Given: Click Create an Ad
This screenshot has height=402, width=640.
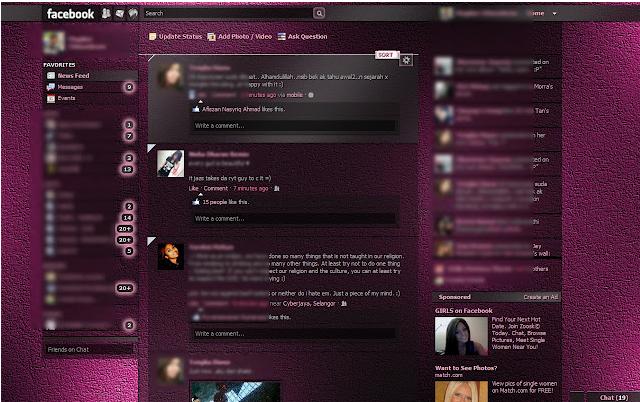Looking at the screenshot, I should tap(541, 297).
